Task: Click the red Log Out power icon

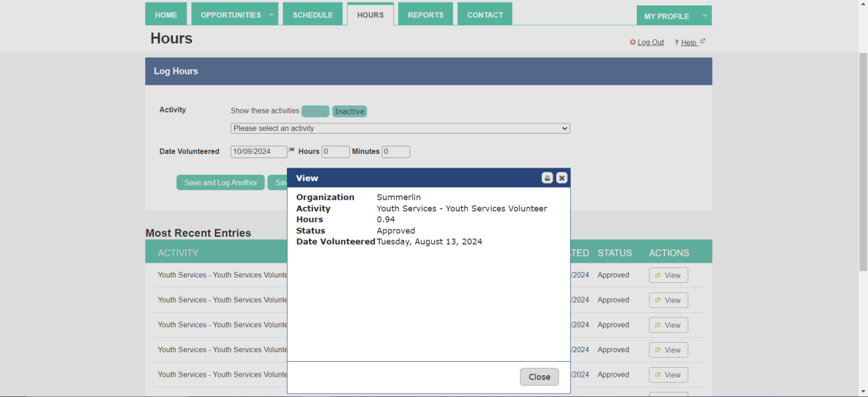Action: point(633,42)
